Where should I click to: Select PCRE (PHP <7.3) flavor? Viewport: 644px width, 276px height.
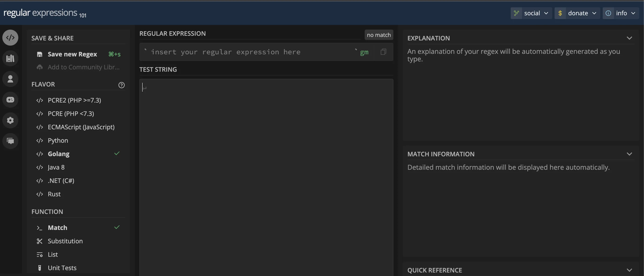(78, 114)
